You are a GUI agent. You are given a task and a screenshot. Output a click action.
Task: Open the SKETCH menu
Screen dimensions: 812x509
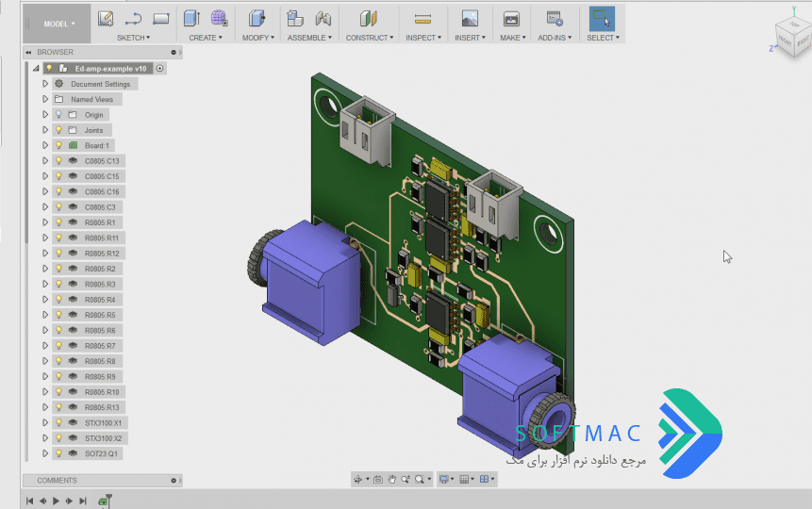pos(133,38)
